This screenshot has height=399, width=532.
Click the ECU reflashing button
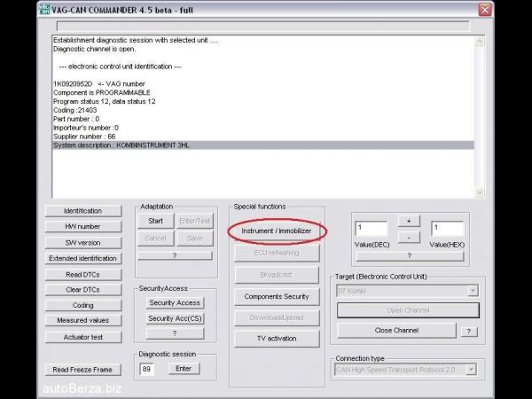[x=277, y=253]
